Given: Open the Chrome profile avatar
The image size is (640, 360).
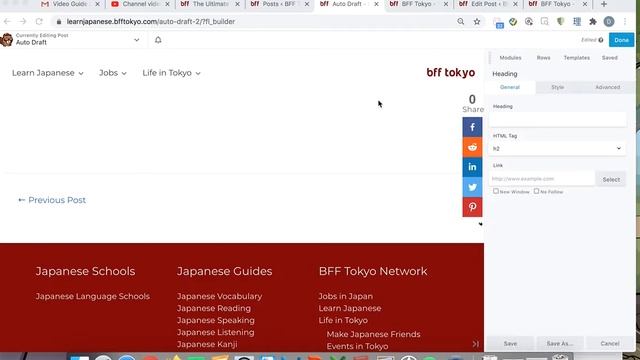Looking at the screenshot, I should (x=609, y=22).
